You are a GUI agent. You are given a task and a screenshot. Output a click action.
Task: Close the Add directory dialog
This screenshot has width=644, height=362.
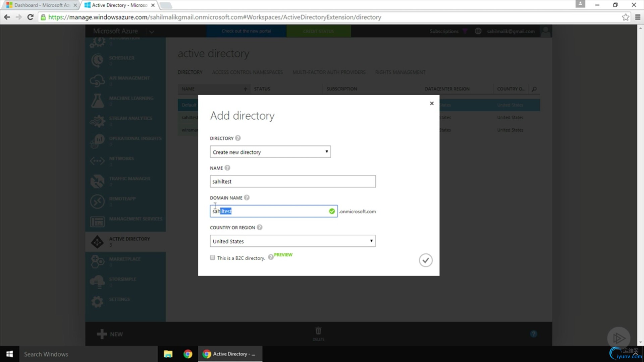pos(432,103)
